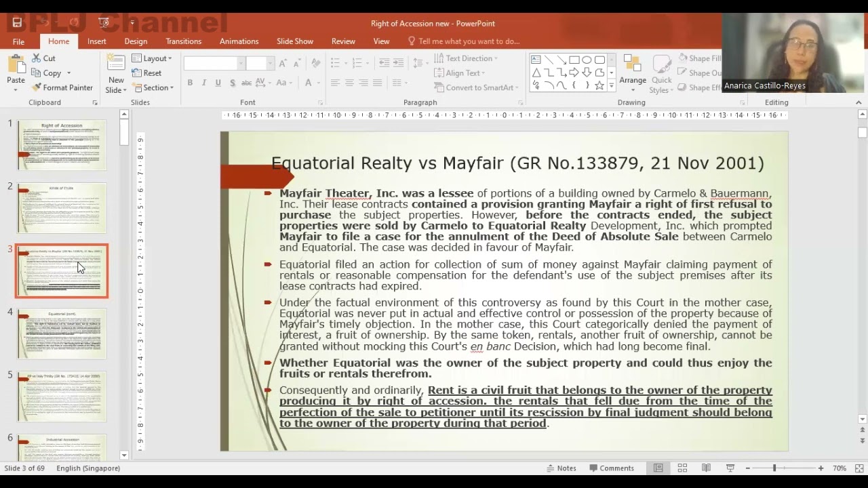Switch to the Transitions tab
This screenshot has width=868, height=488.
click(184, 41)
